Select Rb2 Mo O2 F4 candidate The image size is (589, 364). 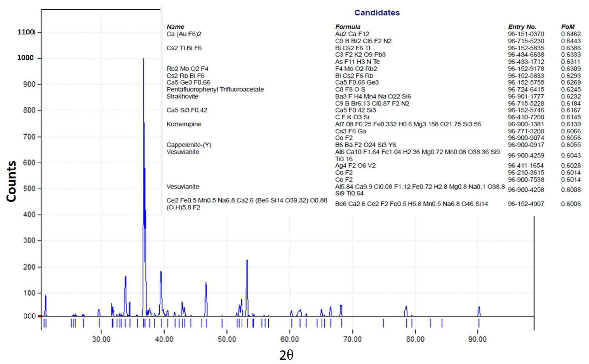(x=187, y=69)
